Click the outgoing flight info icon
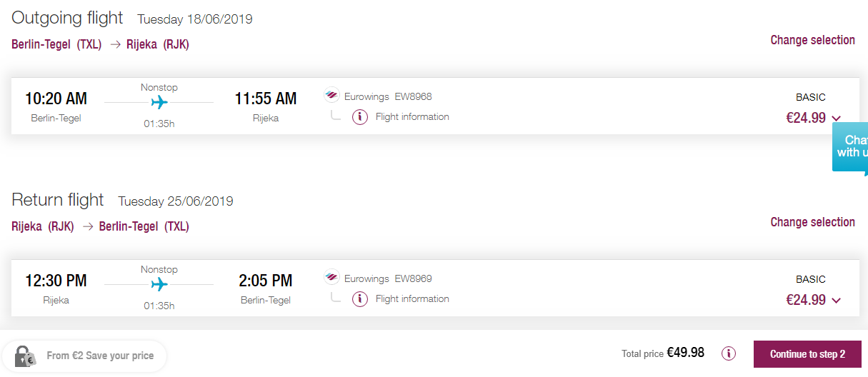The image size is (868, 377). pos(361,116)
